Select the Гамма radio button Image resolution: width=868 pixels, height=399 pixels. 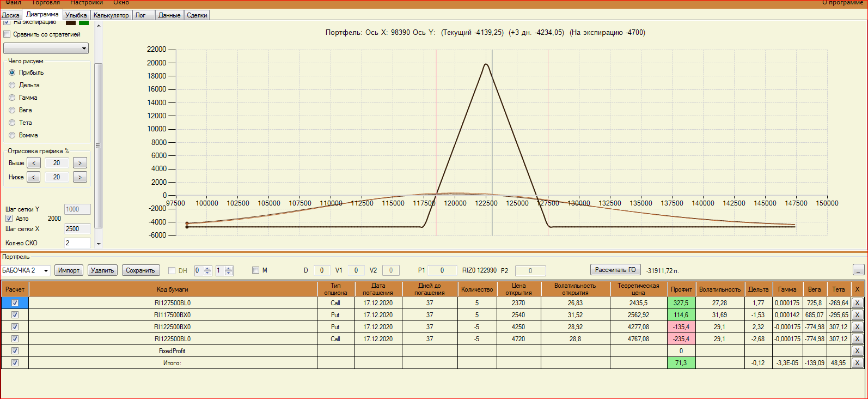[12, 98]
